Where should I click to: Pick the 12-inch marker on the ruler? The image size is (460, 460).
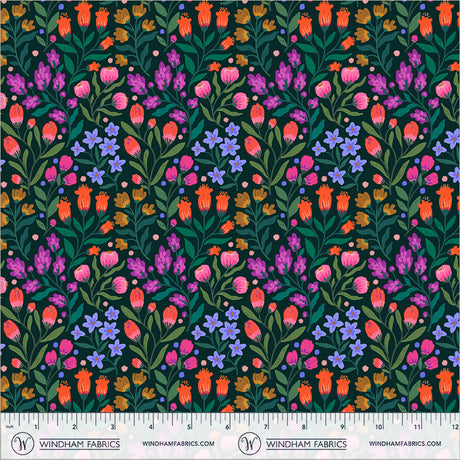[455, 427]
